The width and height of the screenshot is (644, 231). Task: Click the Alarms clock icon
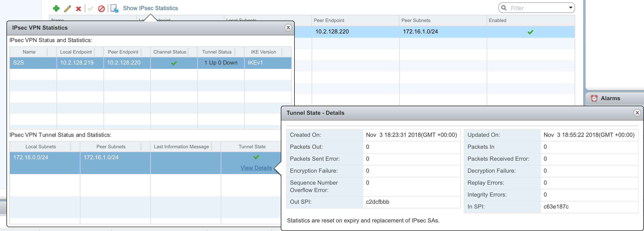pos(594,98)
